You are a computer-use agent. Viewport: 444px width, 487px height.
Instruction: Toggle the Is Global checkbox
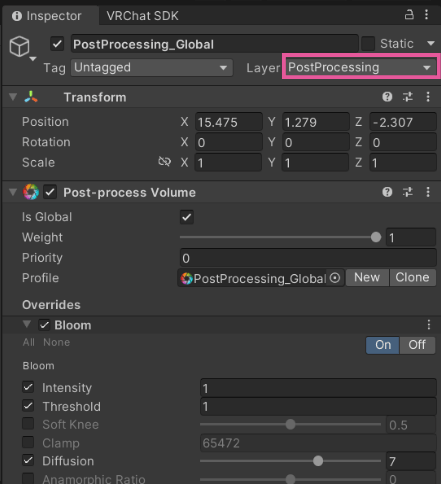click(x=187, y=217)
